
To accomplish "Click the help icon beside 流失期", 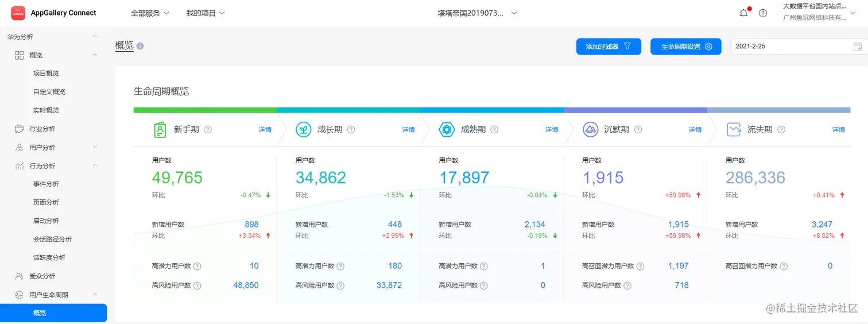I will point(781,130).
